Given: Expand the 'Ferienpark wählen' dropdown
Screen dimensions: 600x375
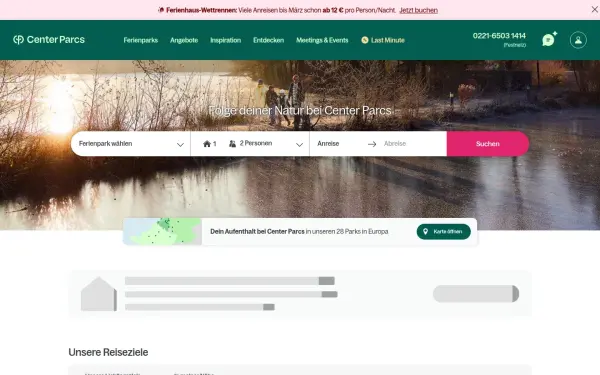Looking at the screenshot, I should pos(130,144).
